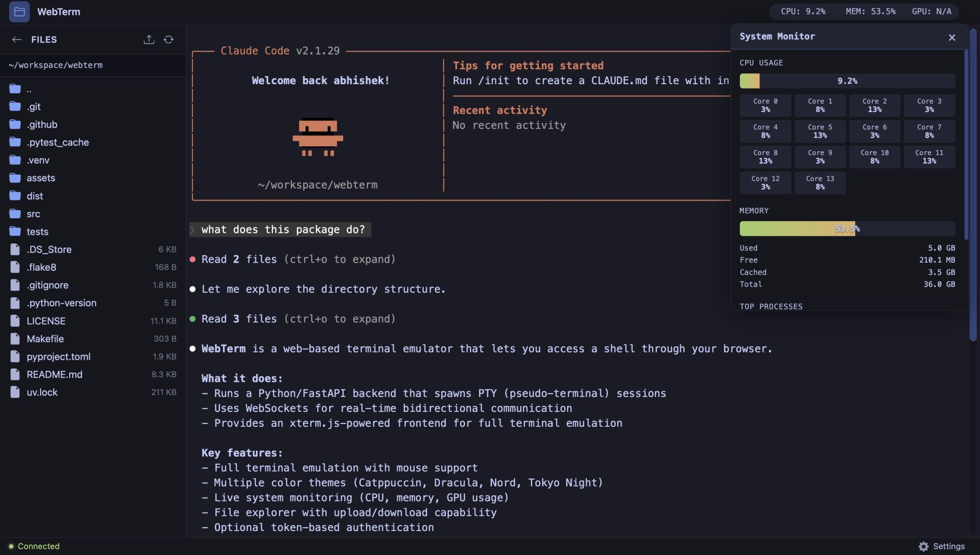Click the Core 5 usage tile
The width and height of the screenshot is (980, 555).
coord(820,131)
